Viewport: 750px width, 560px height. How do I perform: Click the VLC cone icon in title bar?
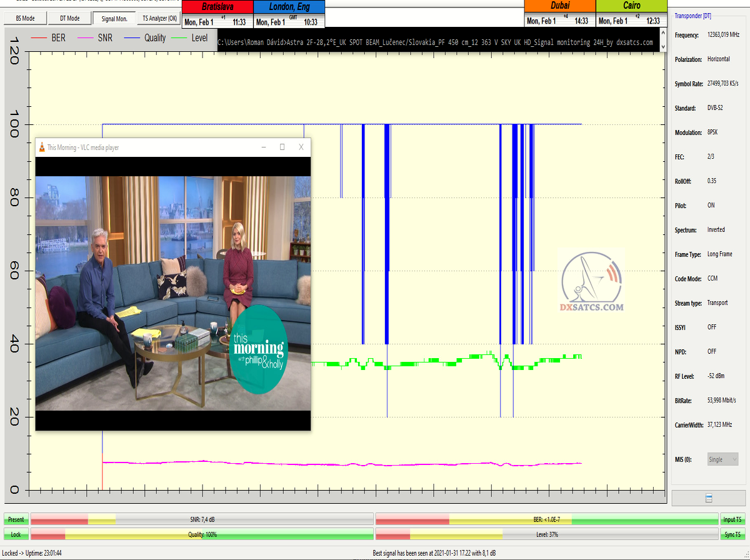[x=42, y=147]
